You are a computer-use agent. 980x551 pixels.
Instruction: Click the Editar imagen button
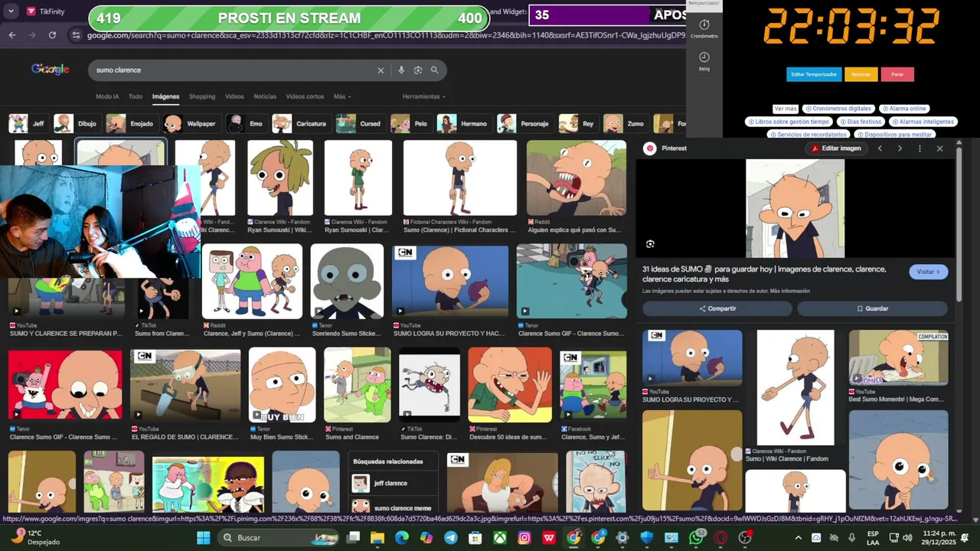click(x=836, y=148)
